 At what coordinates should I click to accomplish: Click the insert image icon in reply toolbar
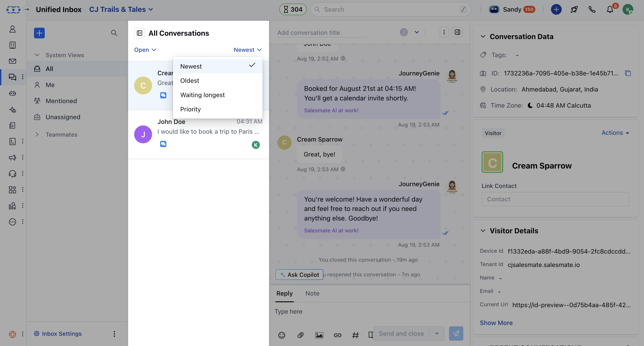pos(319,335)
